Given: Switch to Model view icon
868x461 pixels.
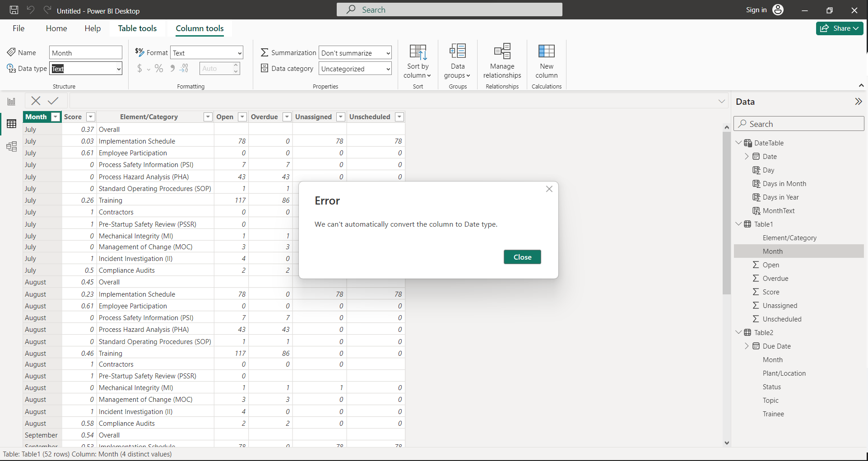Looking at the screenshot, I should [x=11, y=146].
